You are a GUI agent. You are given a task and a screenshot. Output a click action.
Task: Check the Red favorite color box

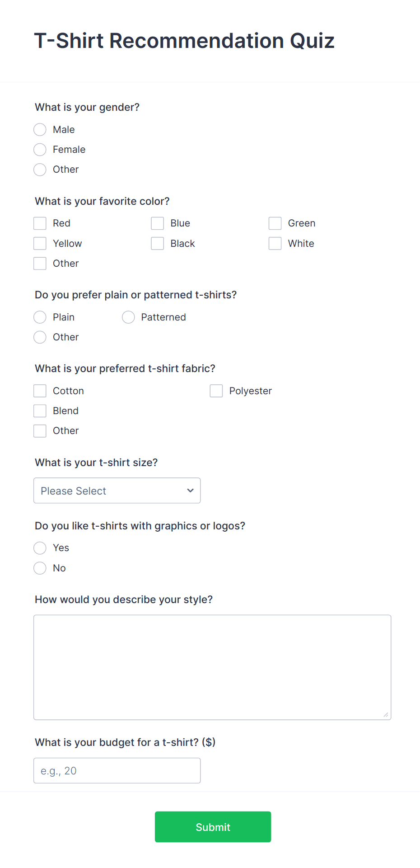(x=40, y=223)
